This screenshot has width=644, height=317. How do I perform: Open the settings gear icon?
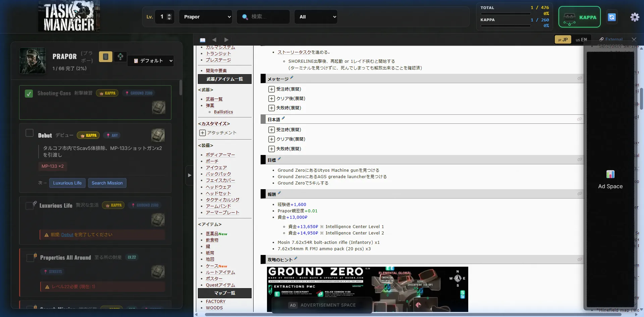click(x=635, y=17)
